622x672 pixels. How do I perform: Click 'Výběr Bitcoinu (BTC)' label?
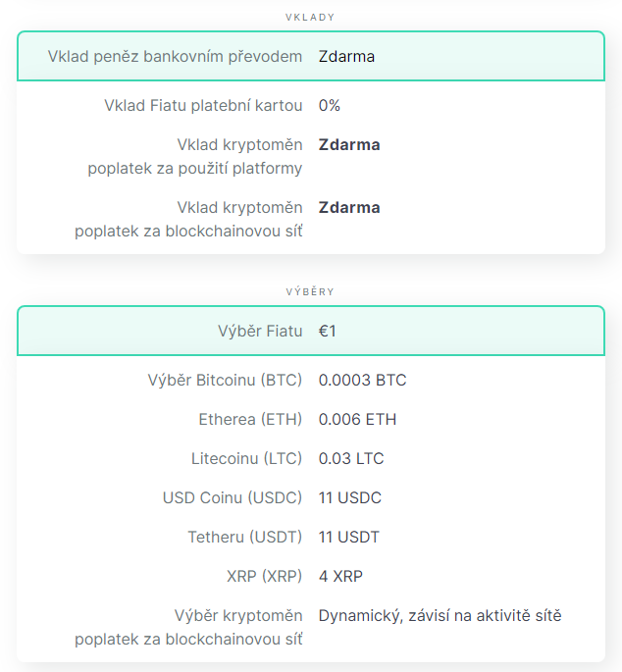(x=225, y=380)
